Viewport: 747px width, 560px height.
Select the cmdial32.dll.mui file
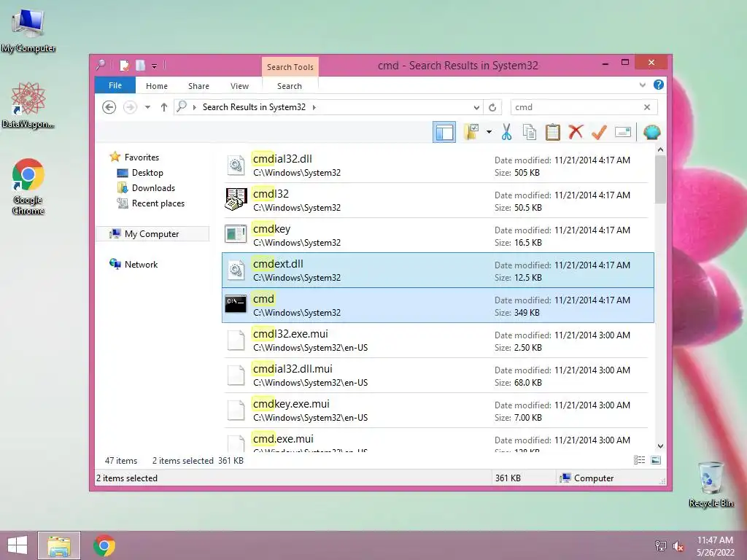point(438,376)
